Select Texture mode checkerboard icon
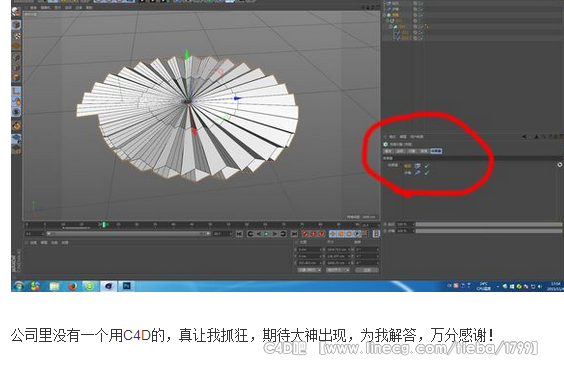This screenshot has height=365, width=564. (17, 35)
